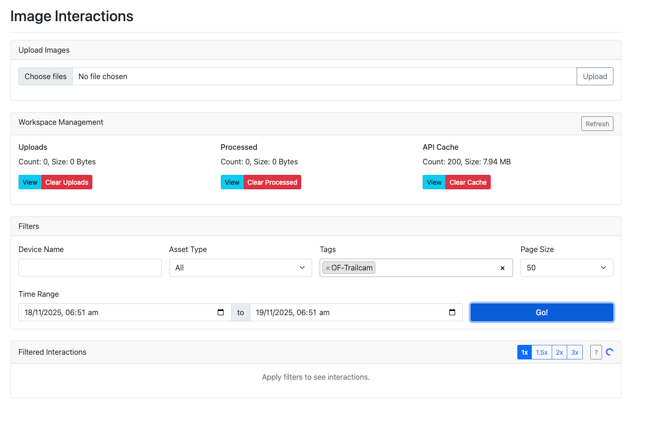The image size is (670, 424).
Task: Click Clear Processed button
Action: (272, 182)
